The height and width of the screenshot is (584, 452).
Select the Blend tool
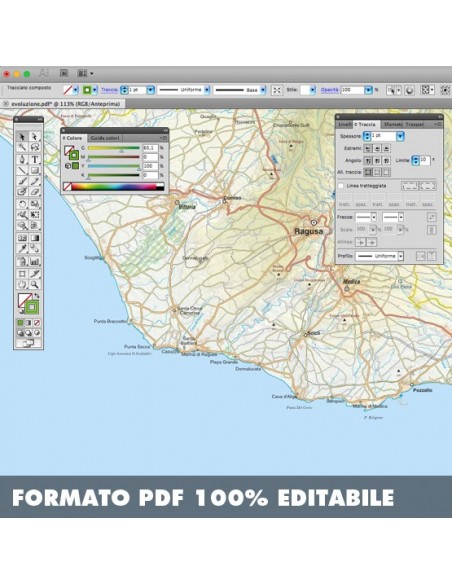click(x=35, y=249)
